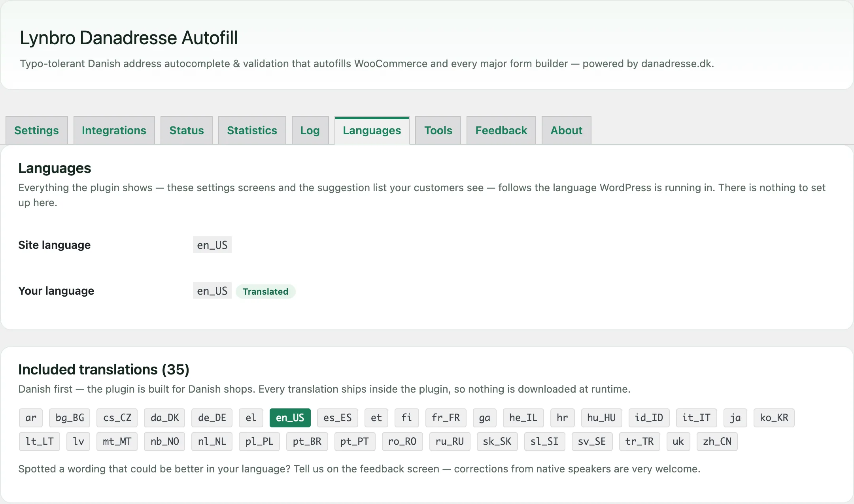The width and height of the screenshot is (854, 504).
Task: Open the Log tab
Action: [x=310, y=130]
